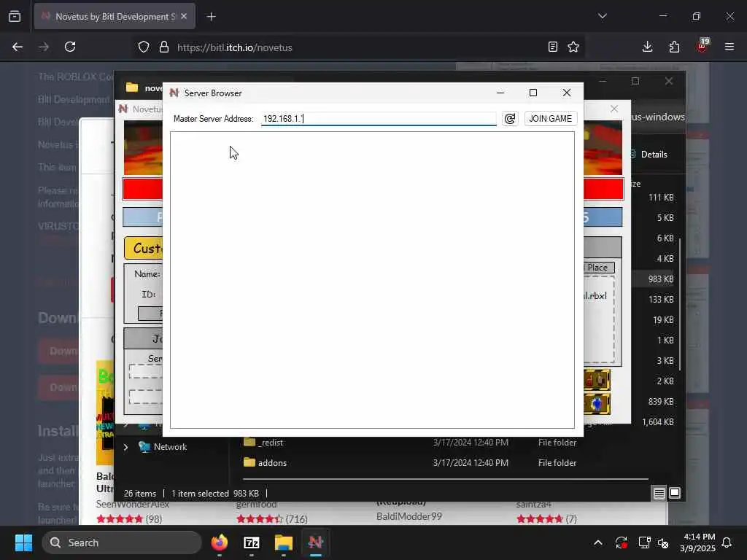
Task: Open the notifications bell icon
Action: pyautogui.click(x=727, y=542)
